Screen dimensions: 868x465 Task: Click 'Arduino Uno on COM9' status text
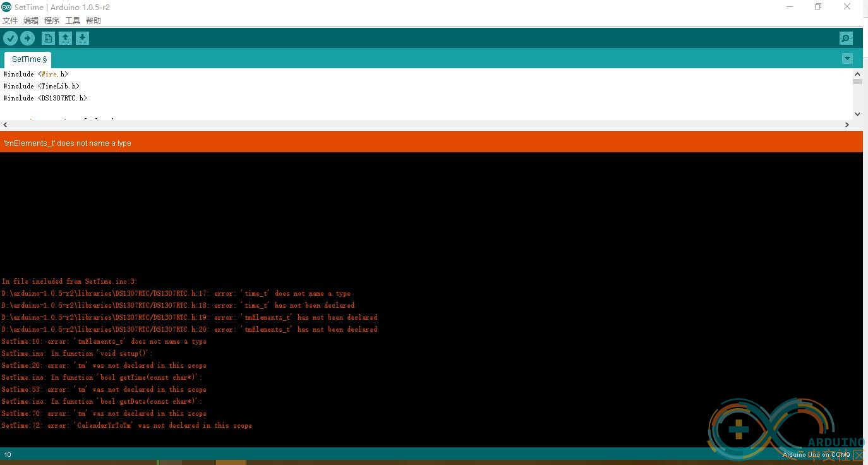point(816,454)
